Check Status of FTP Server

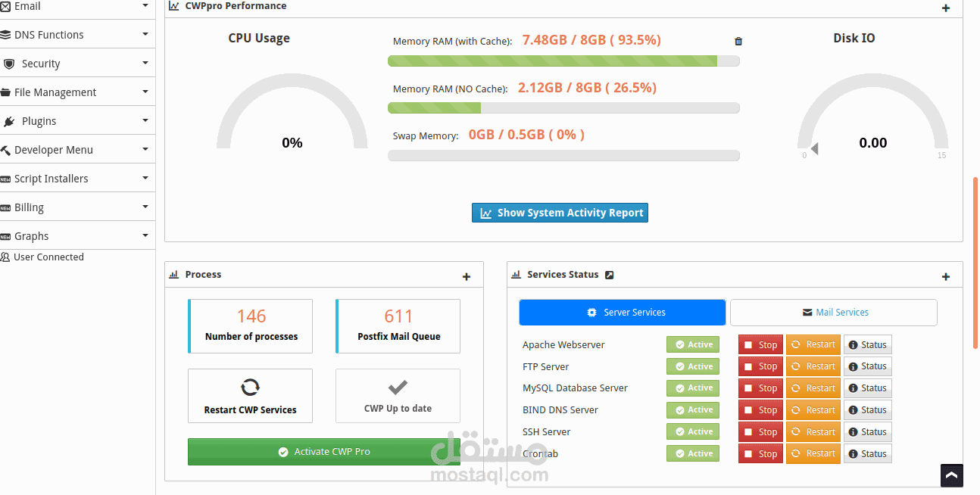[x=868, y=366]
